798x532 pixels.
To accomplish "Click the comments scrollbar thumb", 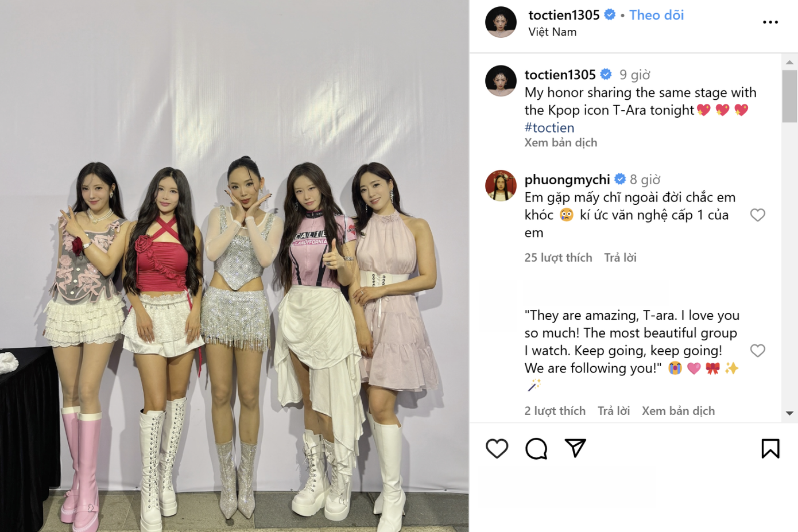I will point(789,96).
